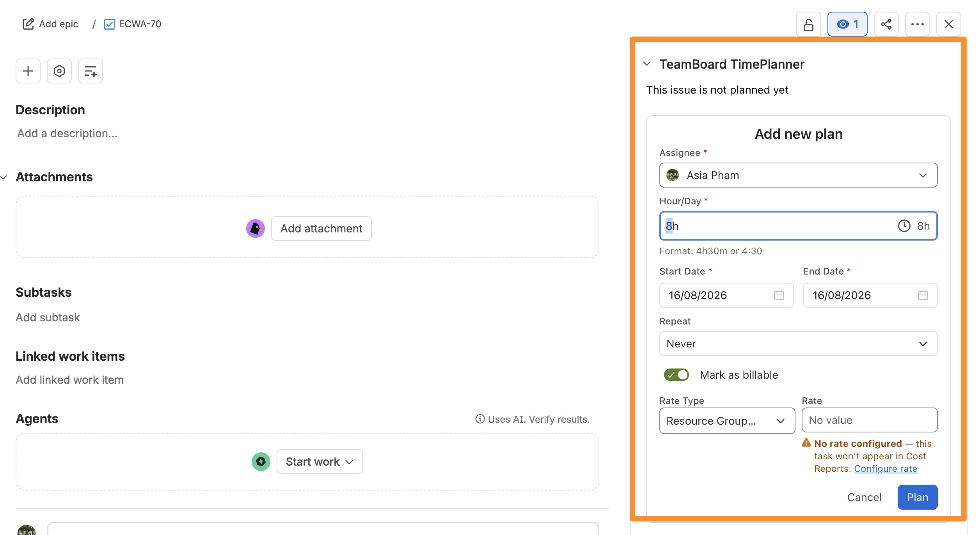Click the clock icon in Hour/Day field
Screen dimensions: 980x535
(904, 226)
